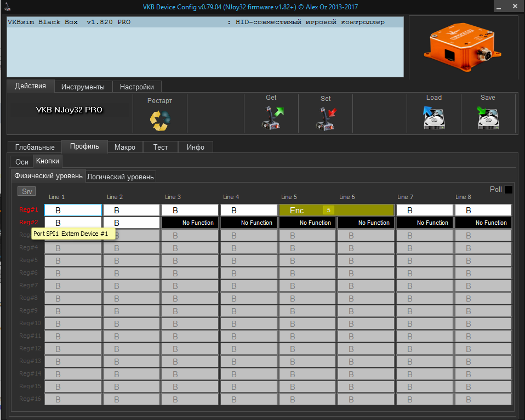Click the yellow 5 badge on Enc cell
Image resolution: width=525 pixels, height=420 pixels.
[328, 210]
